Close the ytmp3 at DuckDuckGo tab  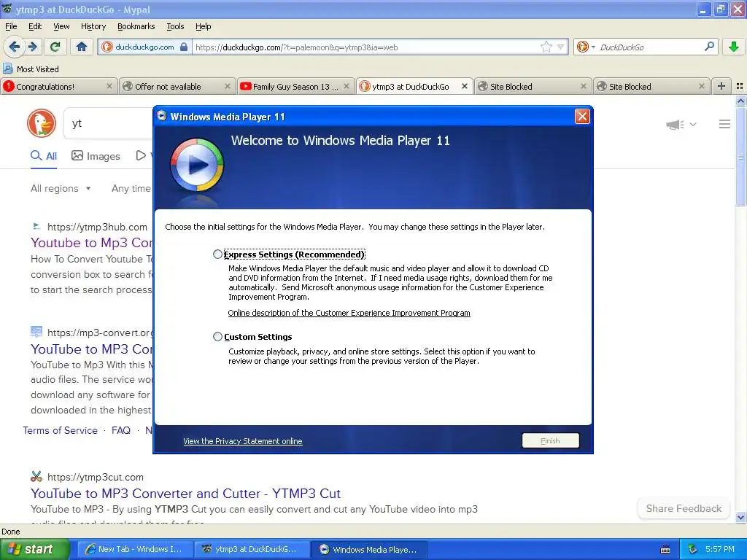(465, 86)
